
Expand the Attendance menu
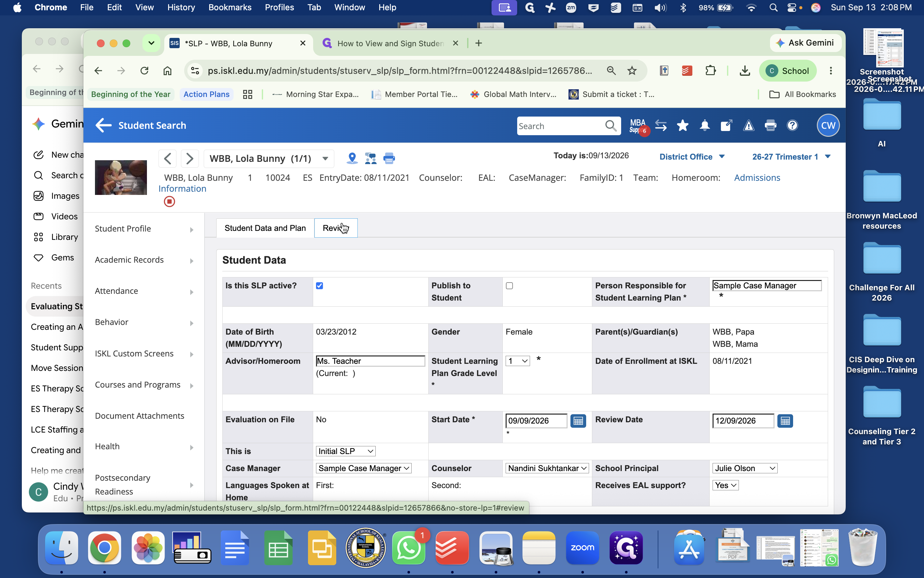144,291
